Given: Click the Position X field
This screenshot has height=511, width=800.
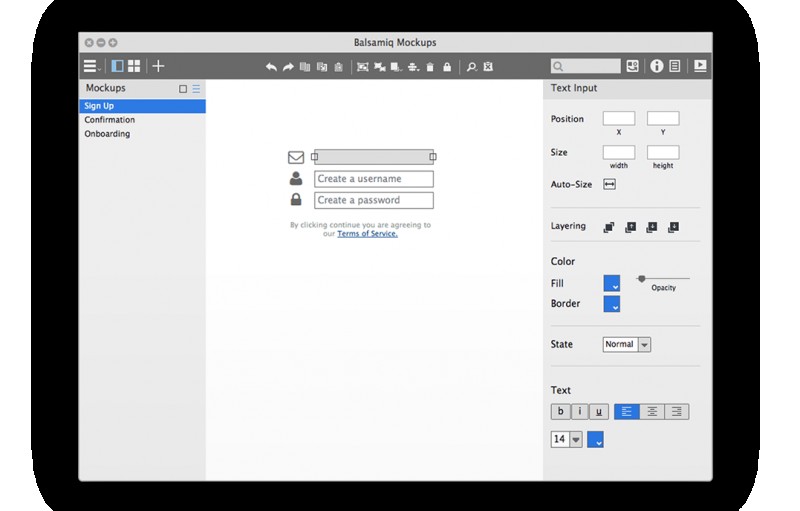Looking at the screenshot, I should click(x=619, y=118).
